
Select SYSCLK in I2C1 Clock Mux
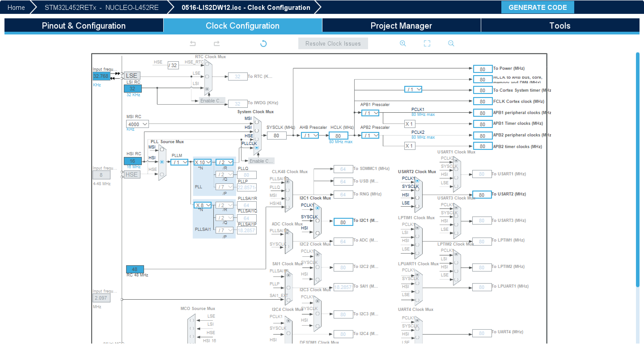click(318, 221)
